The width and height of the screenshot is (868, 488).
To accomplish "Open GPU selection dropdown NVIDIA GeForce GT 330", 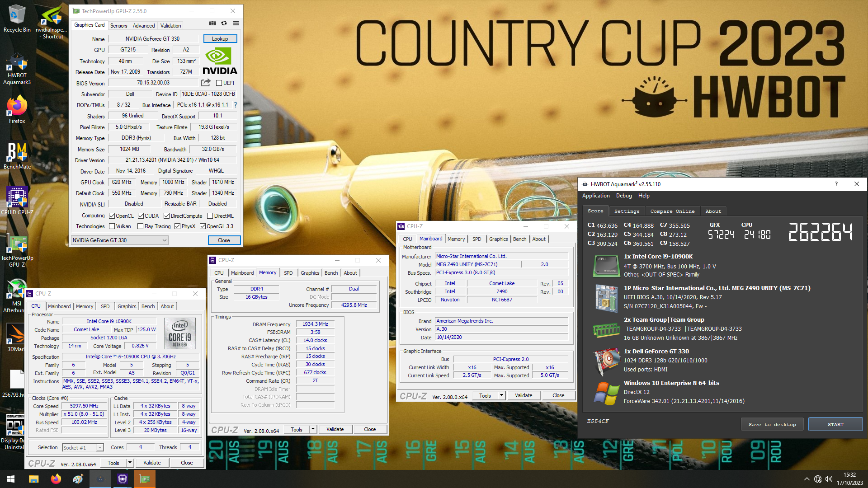I will [x=120, y=240].
